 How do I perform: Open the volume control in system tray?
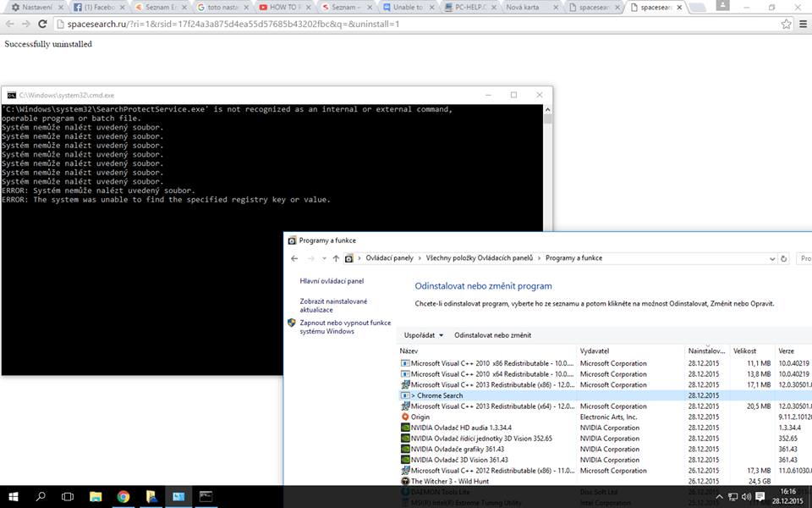[x=746, y=497]
